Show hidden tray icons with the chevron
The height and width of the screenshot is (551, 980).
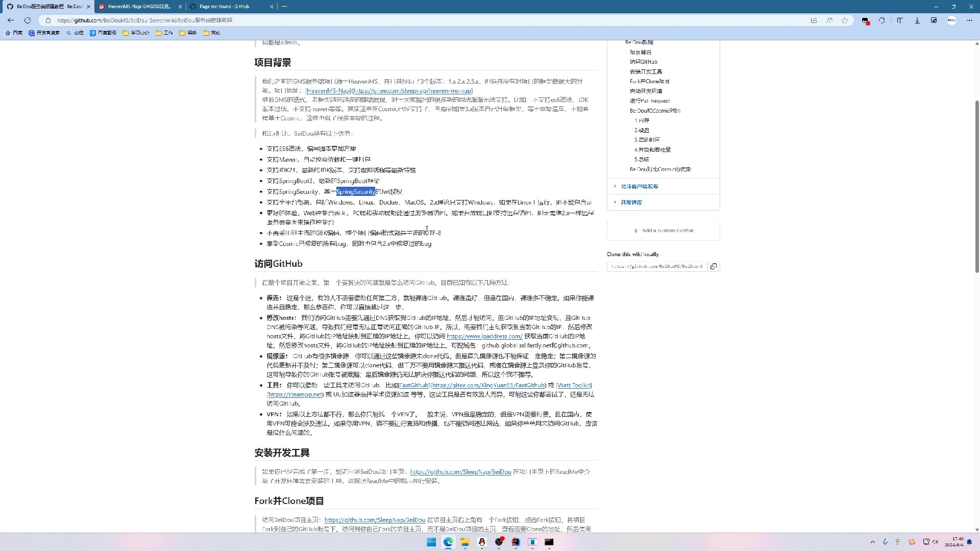[873, 542]
